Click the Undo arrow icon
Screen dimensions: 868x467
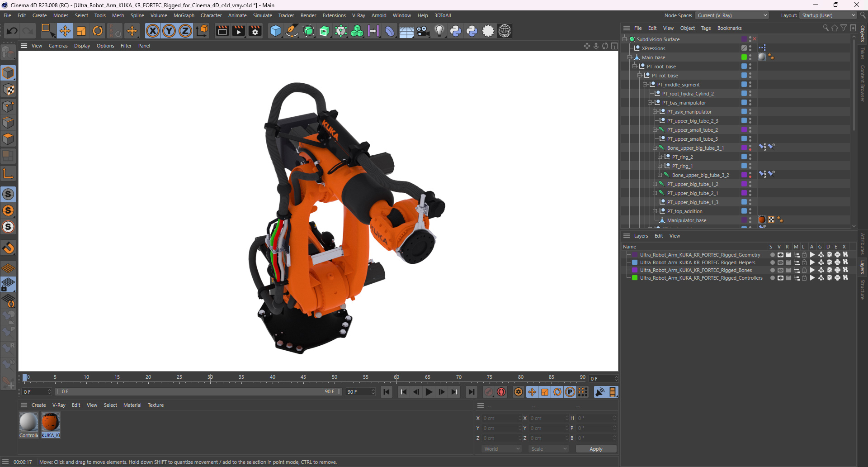(12, 31)
